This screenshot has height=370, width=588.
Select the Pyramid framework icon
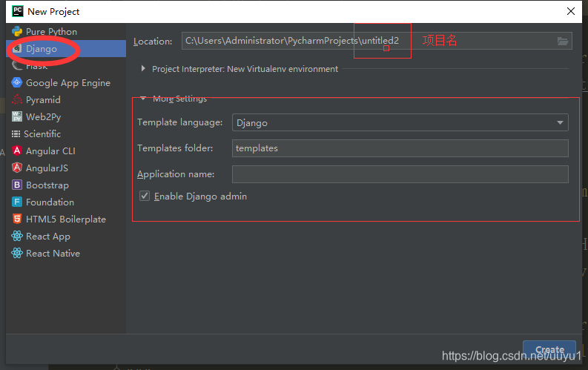tap(17, 99)
